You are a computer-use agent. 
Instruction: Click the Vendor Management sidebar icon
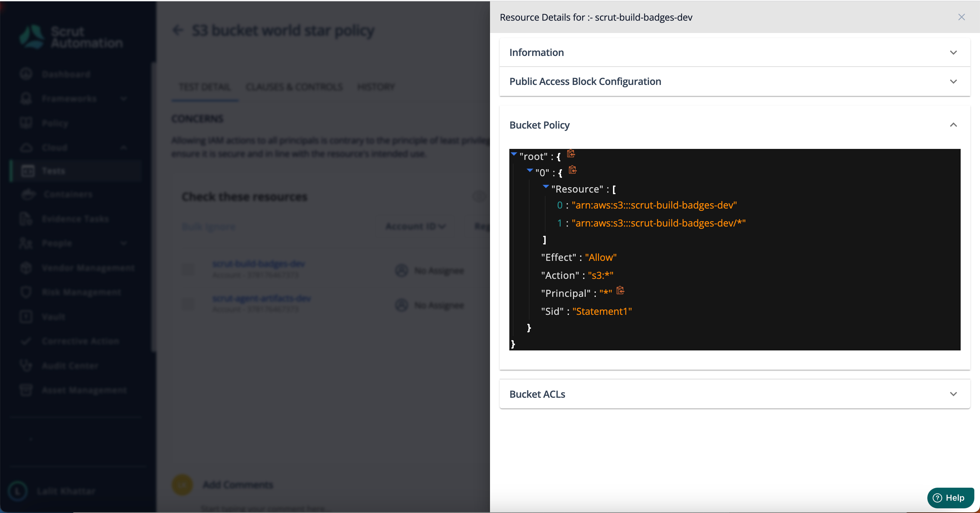[x=26, y=267]
